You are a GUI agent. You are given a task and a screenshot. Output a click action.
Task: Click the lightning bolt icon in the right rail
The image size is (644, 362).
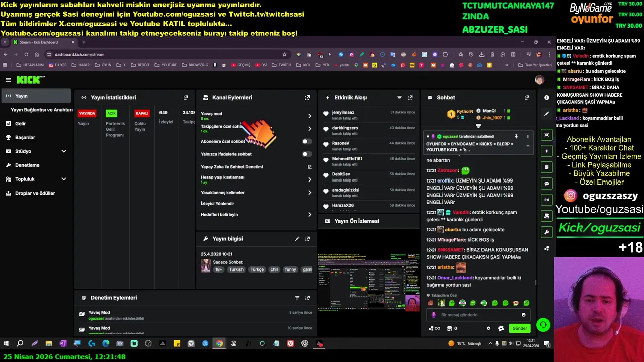(547, 151)
